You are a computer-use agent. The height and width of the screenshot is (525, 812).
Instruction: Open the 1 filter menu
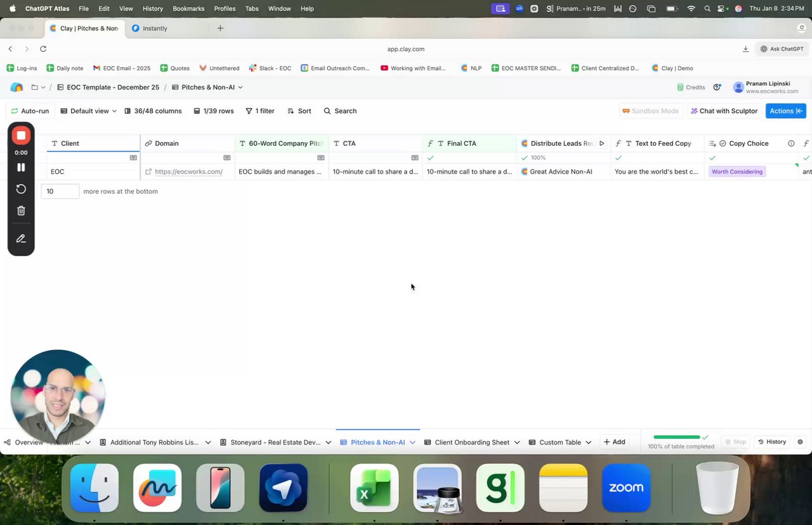click(260, 111)
